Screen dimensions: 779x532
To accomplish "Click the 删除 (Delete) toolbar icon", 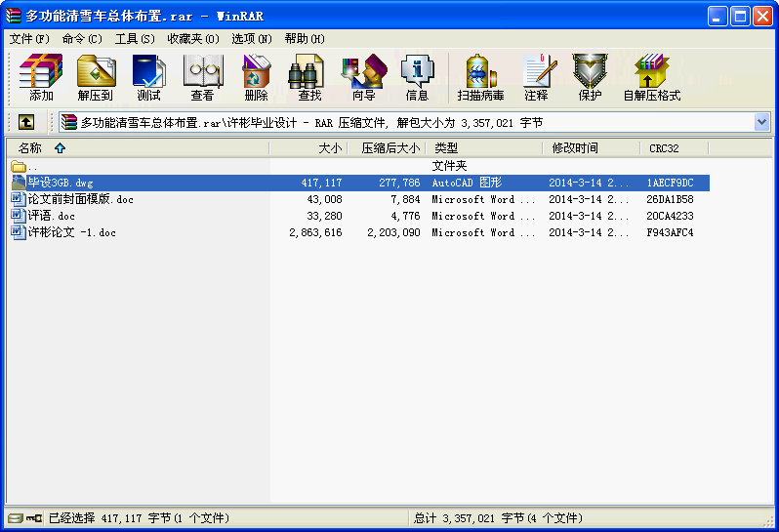I will click(x=256, y=78).
